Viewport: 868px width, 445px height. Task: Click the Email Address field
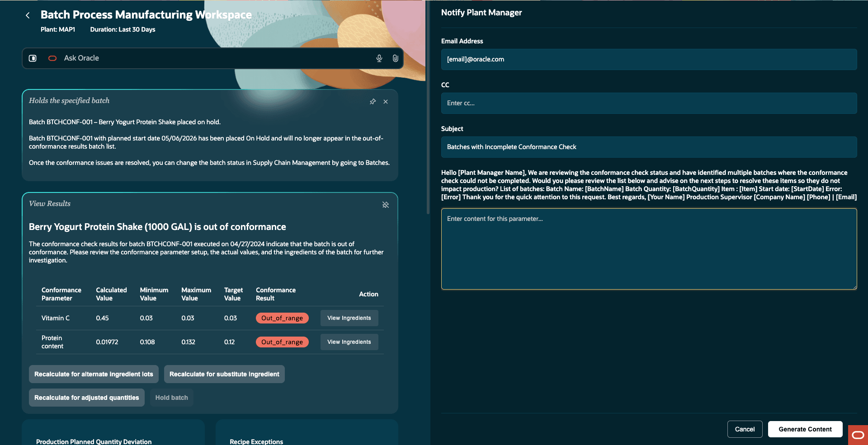(649, 59)
